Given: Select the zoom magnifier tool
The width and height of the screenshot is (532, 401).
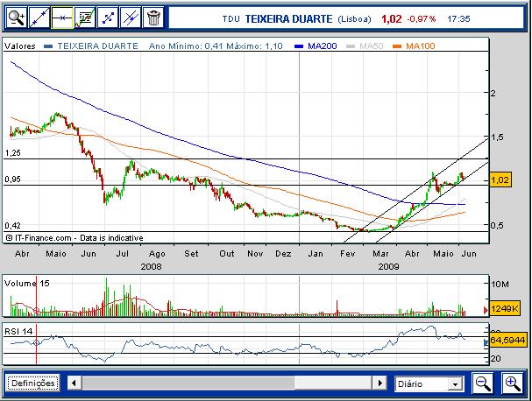Looking at the screenshot, I should pos(17,18).
